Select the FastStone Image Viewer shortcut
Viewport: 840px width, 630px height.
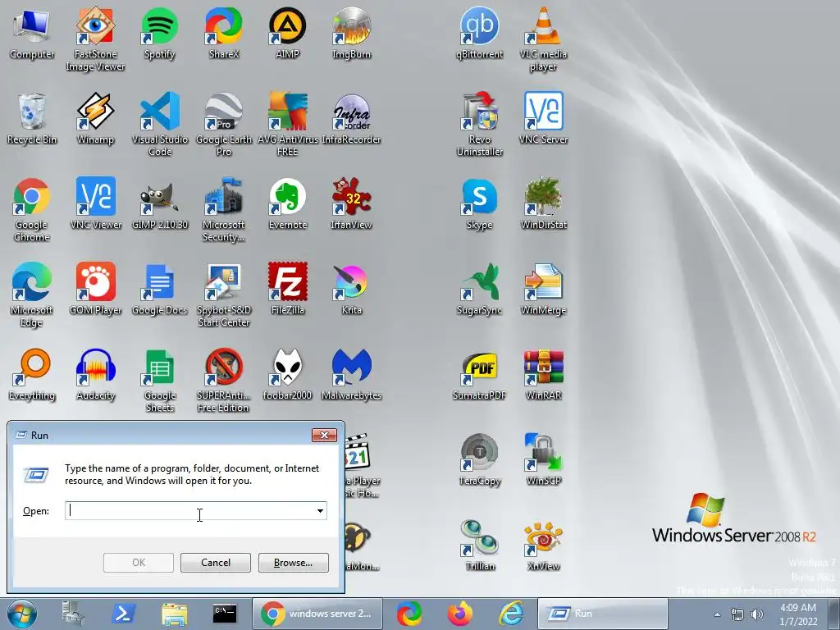click(x=95, y=39)
